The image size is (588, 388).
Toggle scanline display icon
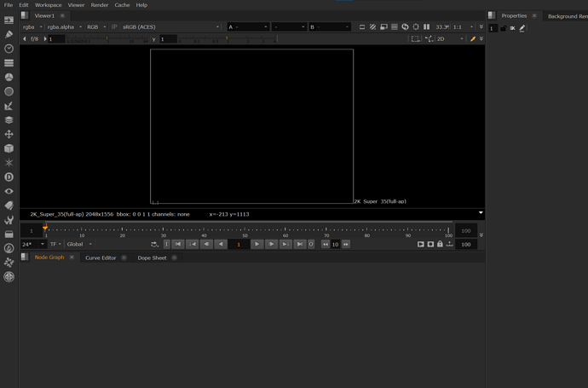point(394,27)
